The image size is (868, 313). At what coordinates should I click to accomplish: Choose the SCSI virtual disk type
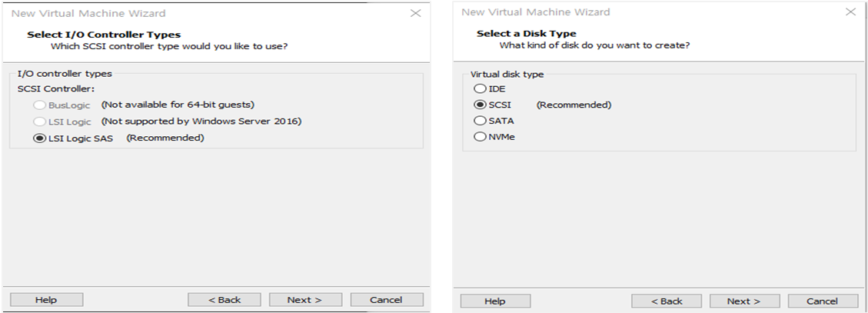click(481, 105)
